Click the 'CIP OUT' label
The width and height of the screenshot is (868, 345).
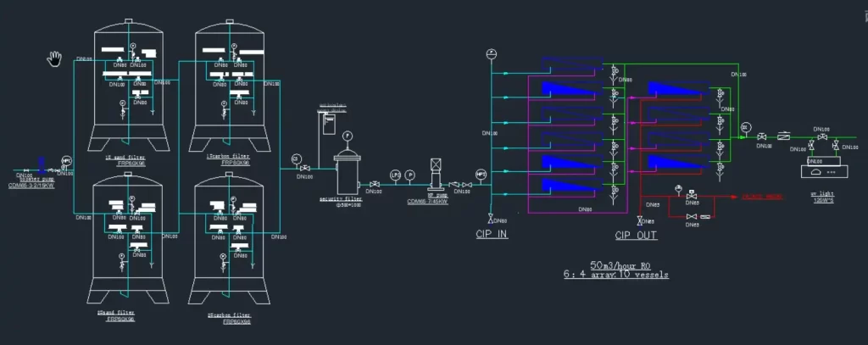coord(636,236)
